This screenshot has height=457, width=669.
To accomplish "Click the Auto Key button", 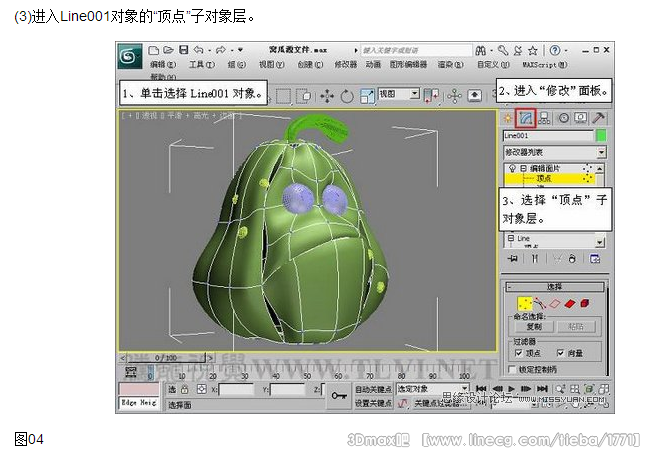I will pyautogui.click(x=373, y=389).
